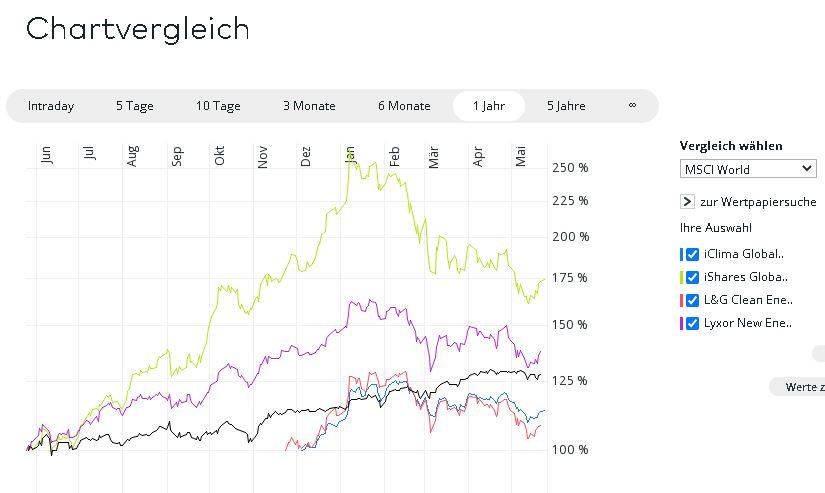The width and height of the screenshot is (825, 493).
Task: Select the 5 Tage range tab
Action: pyautogui.click(x=134, y=106)
